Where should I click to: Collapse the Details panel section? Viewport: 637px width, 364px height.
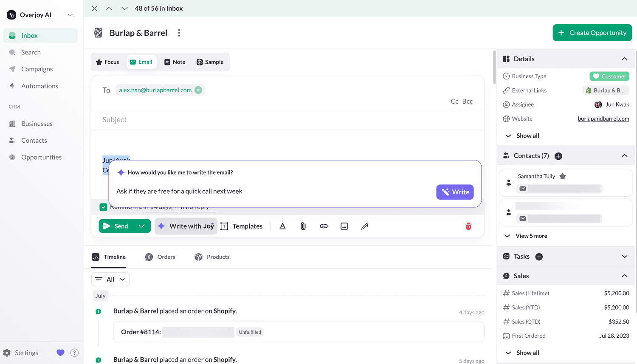(624, 59)
